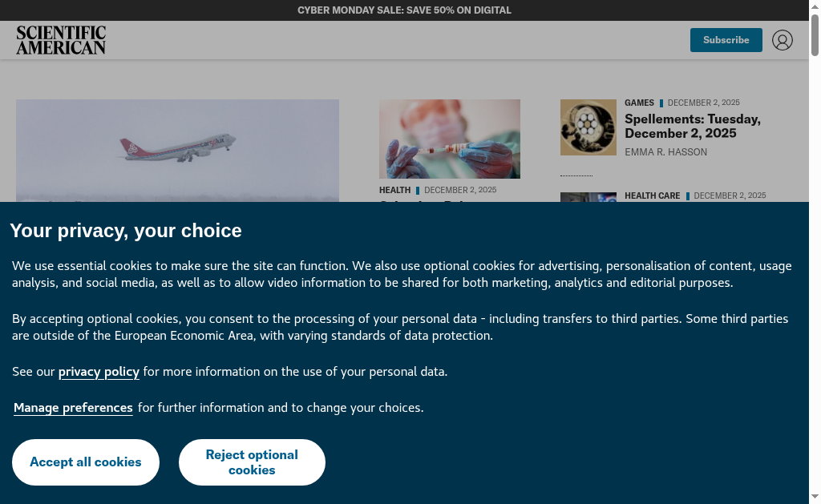Click the Subscribe button
Screen dimensions: 821x504
pyautogui.click(x=726, y=40)
